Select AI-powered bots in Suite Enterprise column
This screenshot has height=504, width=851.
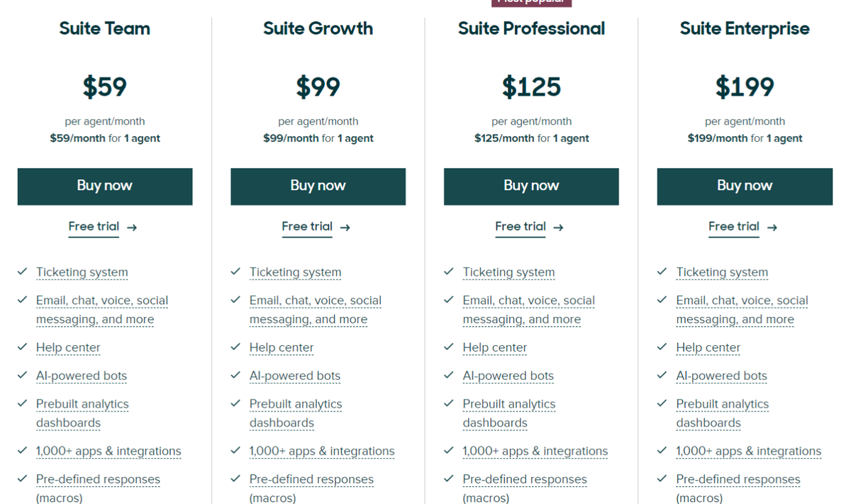click(721, 376)
